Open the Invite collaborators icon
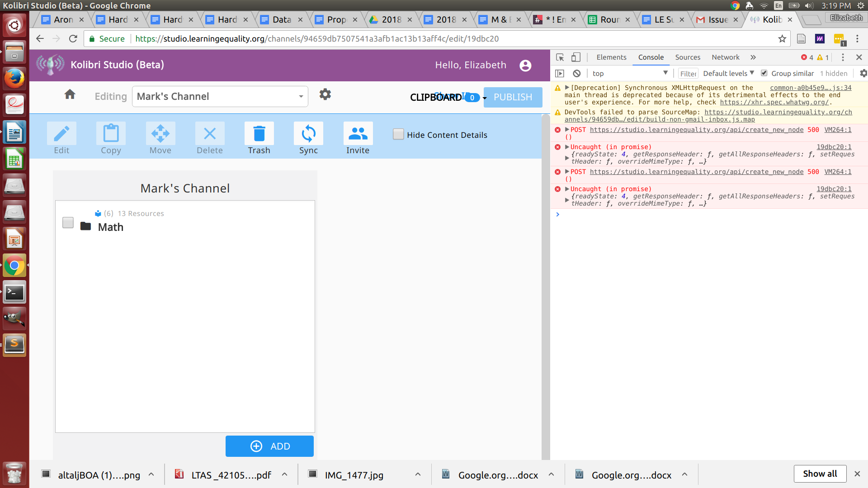 tap(358, 134)
